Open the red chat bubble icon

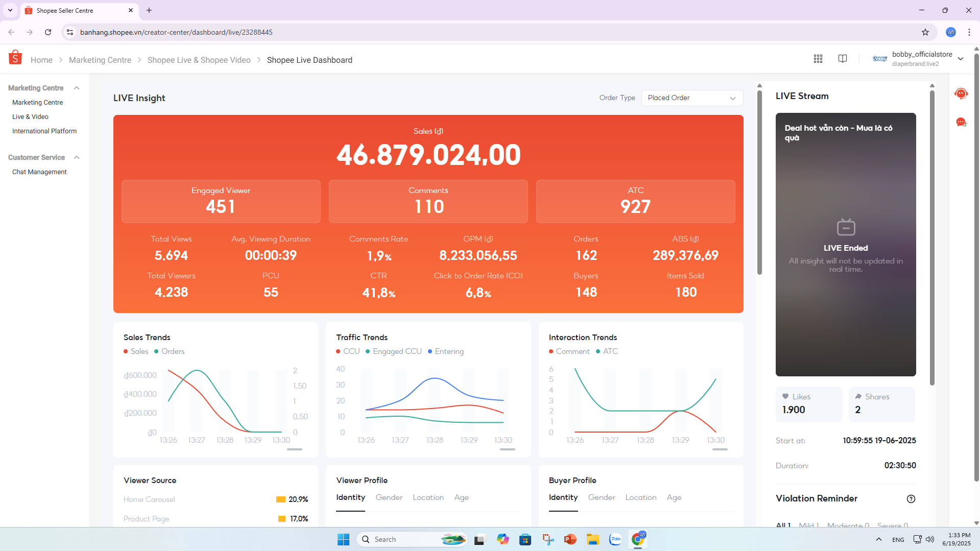(961, 122)
